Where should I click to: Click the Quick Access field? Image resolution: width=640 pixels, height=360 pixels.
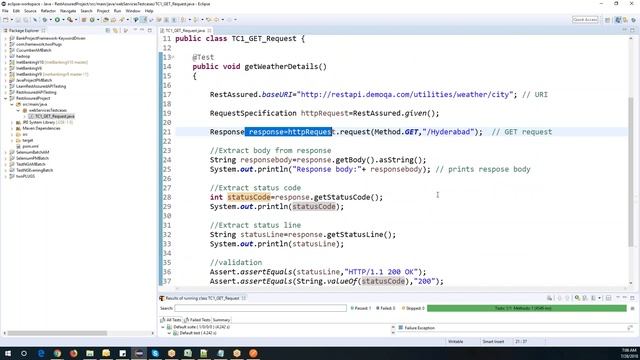click(x=585, y=20)
